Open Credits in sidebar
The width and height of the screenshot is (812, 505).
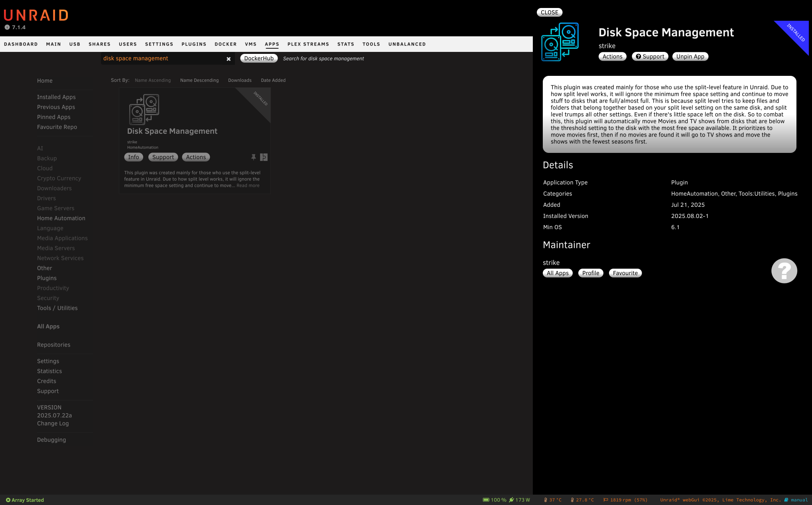(47, 381)
